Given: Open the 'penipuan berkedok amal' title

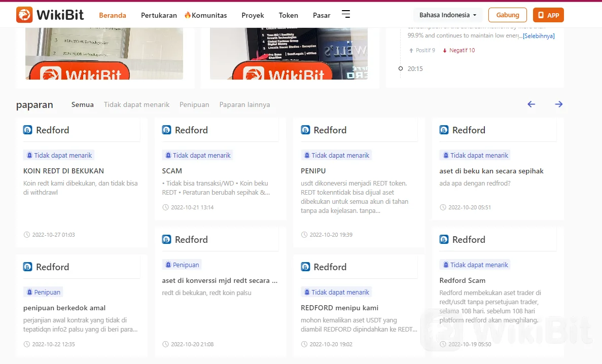Looking at the screenshot, I should pyautogui.click(x=64, y=308).
